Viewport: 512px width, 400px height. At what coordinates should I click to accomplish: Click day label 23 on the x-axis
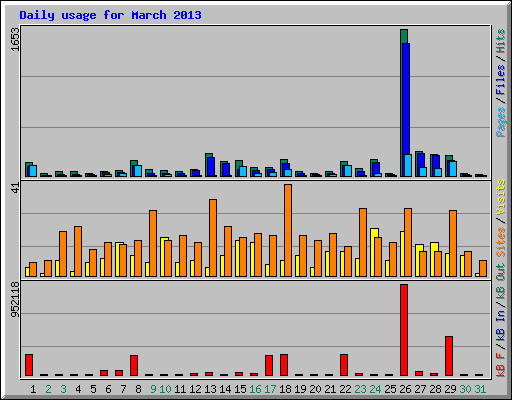click(360, 389)
